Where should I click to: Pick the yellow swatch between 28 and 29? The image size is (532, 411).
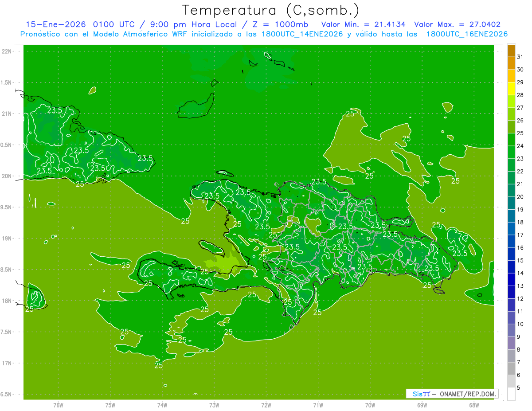click(x=511, y=89)
